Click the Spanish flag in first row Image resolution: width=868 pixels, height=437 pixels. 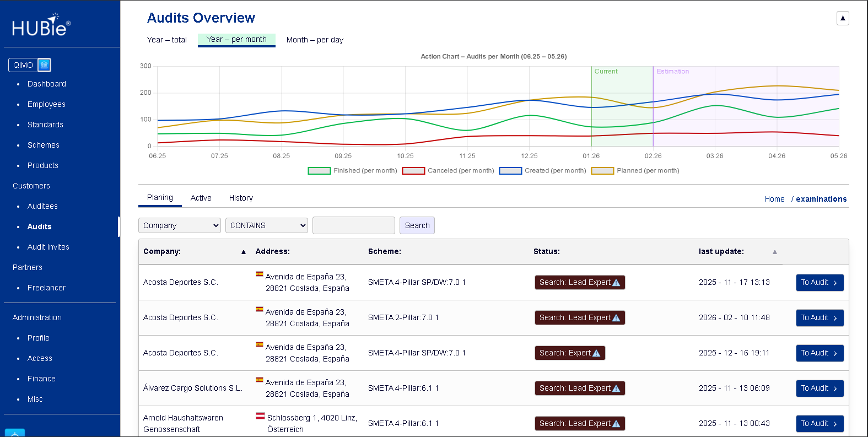tap(259, 274)
